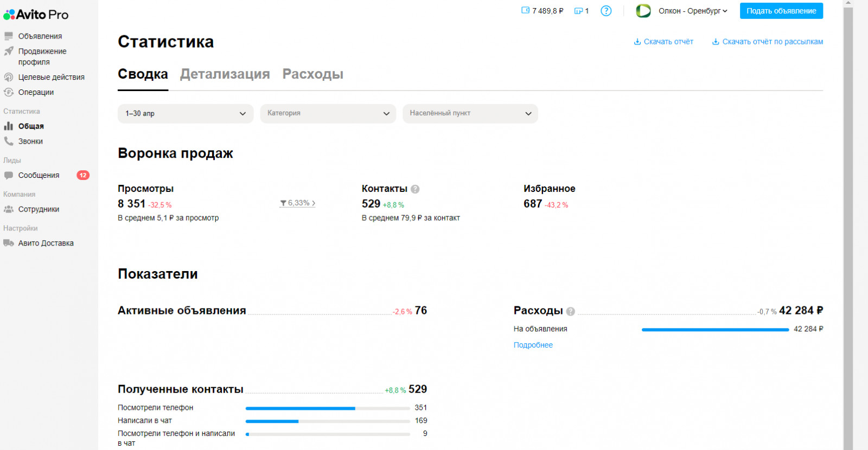Viewport: 868px width, 450px height.
Task: Click the download icon for рассылкам report
Action: (x=716, y=42)
